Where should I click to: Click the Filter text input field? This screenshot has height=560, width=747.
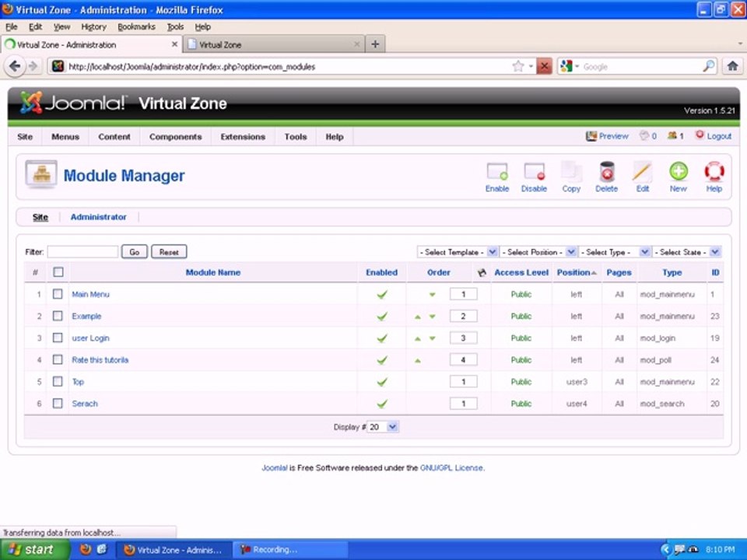83,251
